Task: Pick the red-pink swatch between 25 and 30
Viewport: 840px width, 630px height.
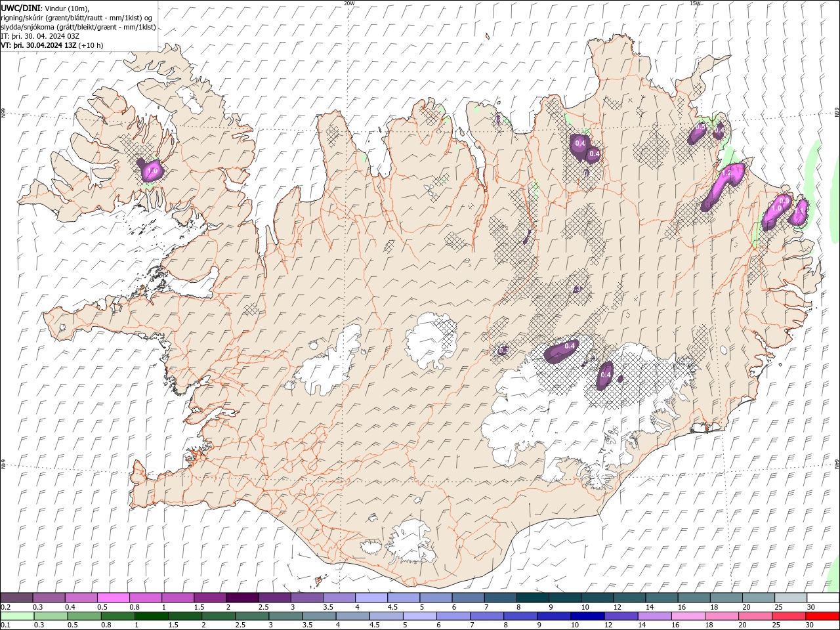Action: click(x=788, y=616)
